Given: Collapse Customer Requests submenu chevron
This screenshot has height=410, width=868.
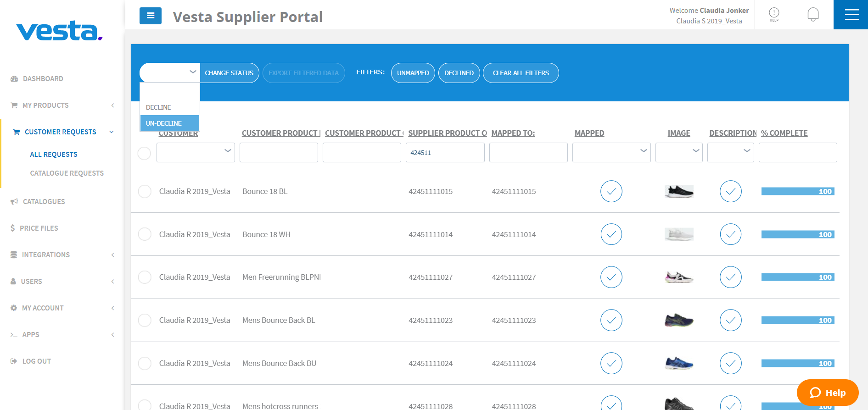Looking at the screenshot, I should [111, 132].
